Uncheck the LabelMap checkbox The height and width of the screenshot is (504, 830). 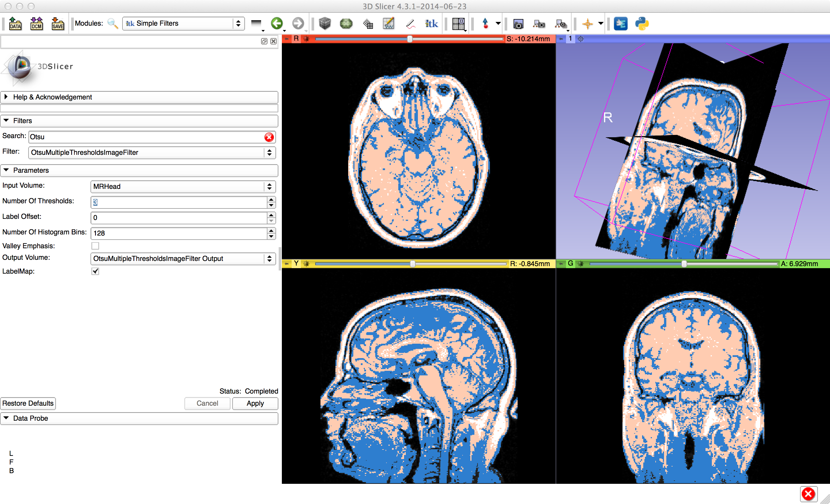pos(95,271)
